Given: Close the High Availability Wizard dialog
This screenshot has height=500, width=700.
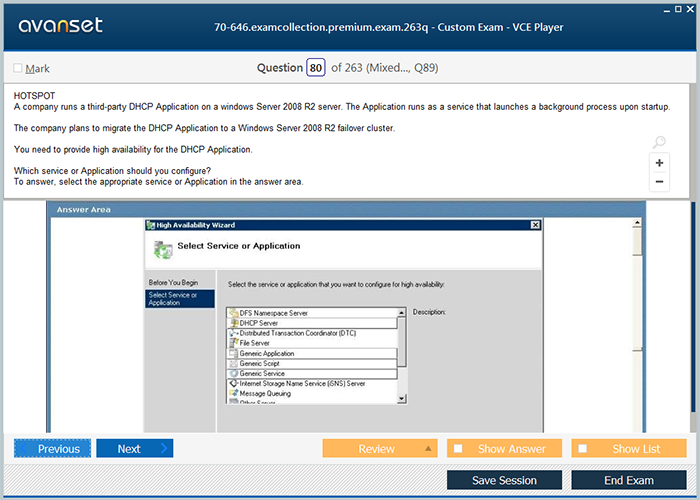Looking at the screenshot, I should click(535, 225).
